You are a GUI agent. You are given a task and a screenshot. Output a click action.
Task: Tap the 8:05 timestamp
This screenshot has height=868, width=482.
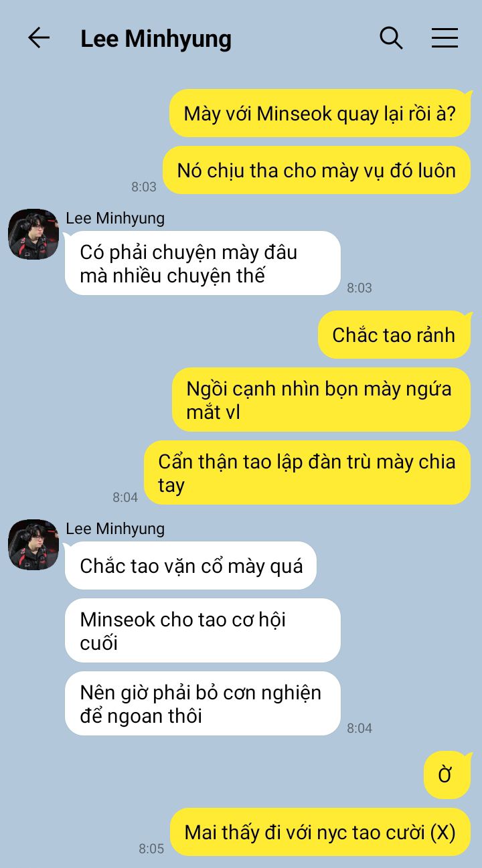[151, 849]
